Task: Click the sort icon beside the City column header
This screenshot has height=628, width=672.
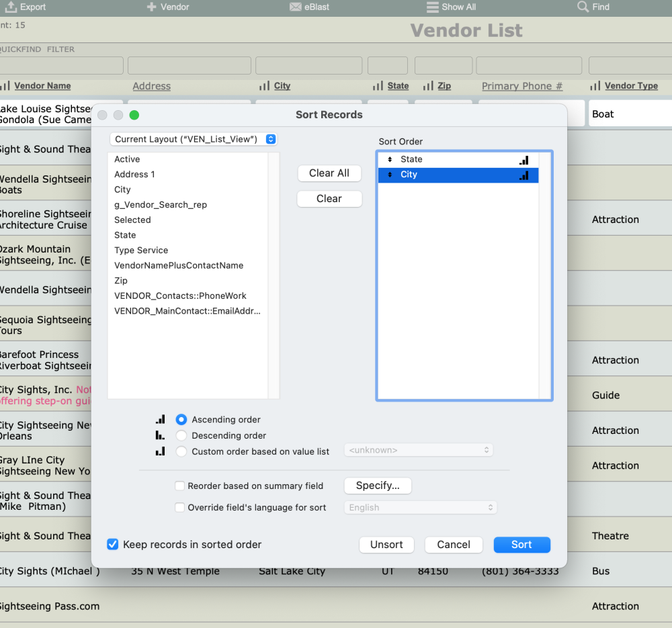Action: tap(264, 86)
